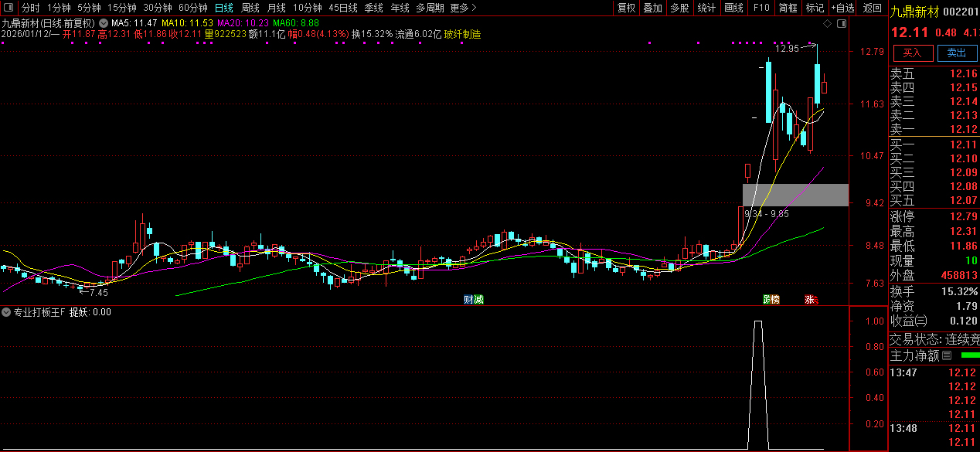Click the 最低 value 11.86
The image size is (980, 452).
964,246
